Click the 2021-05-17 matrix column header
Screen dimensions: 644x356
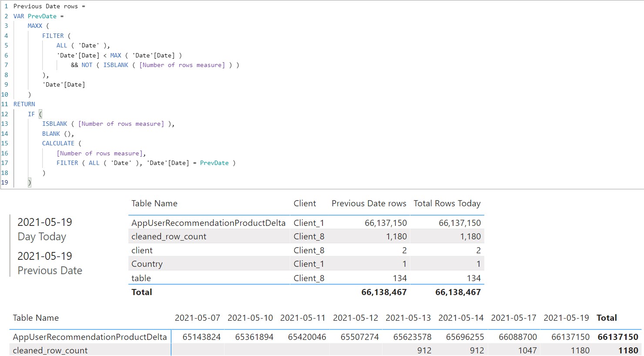point(513,318)
